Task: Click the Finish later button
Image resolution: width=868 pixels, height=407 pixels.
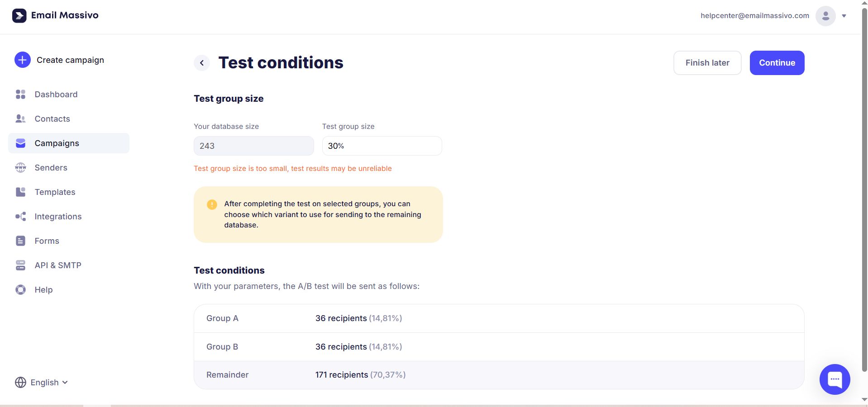Action: tap(707, 63)
